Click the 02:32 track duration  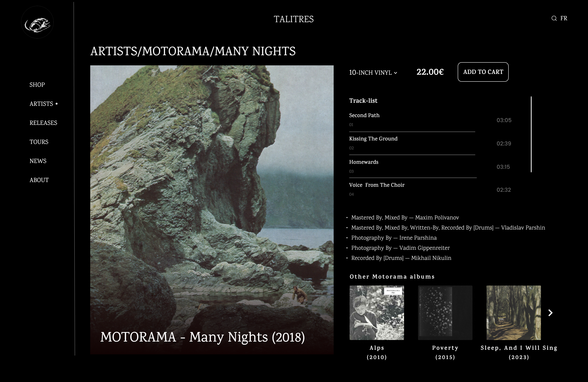[504, 190]
